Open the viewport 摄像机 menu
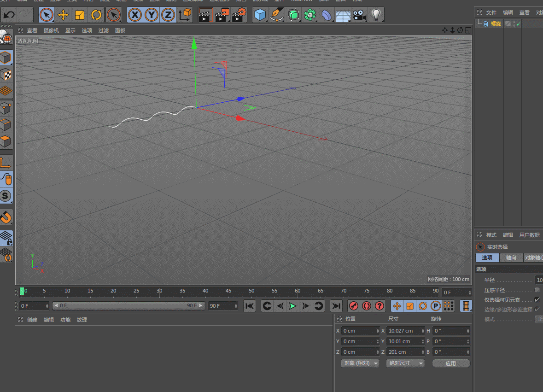Screen dimensions: 543x392 click(x=51, y=30)
